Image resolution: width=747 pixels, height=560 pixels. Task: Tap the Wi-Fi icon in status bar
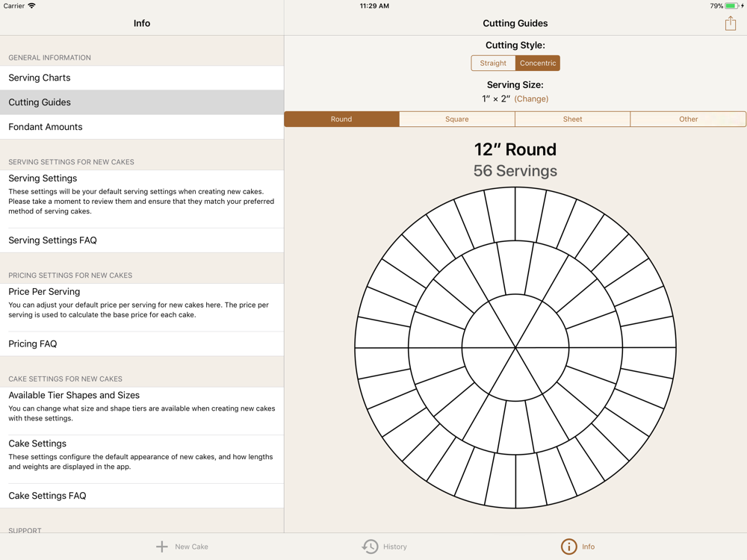pos(31,6)
